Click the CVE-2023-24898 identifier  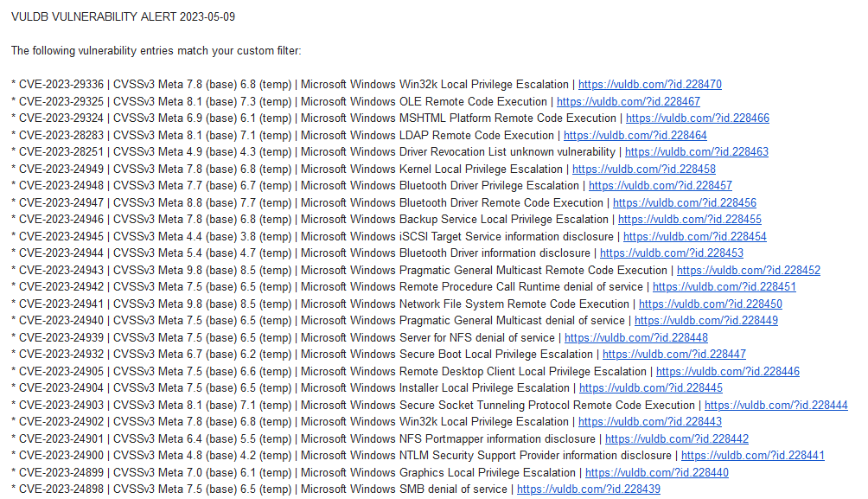pos(61,489)
